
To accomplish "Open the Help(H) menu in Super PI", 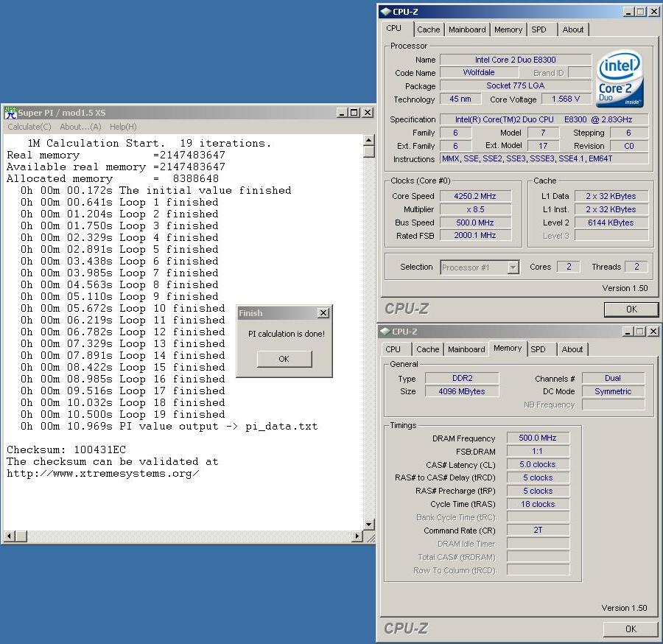I will [123, 127].
